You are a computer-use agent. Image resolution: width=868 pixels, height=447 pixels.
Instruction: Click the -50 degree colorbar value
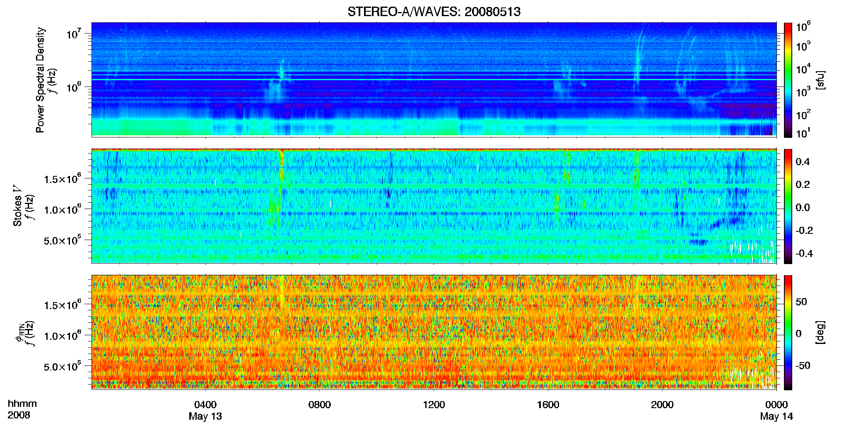[x=803, y=365]
